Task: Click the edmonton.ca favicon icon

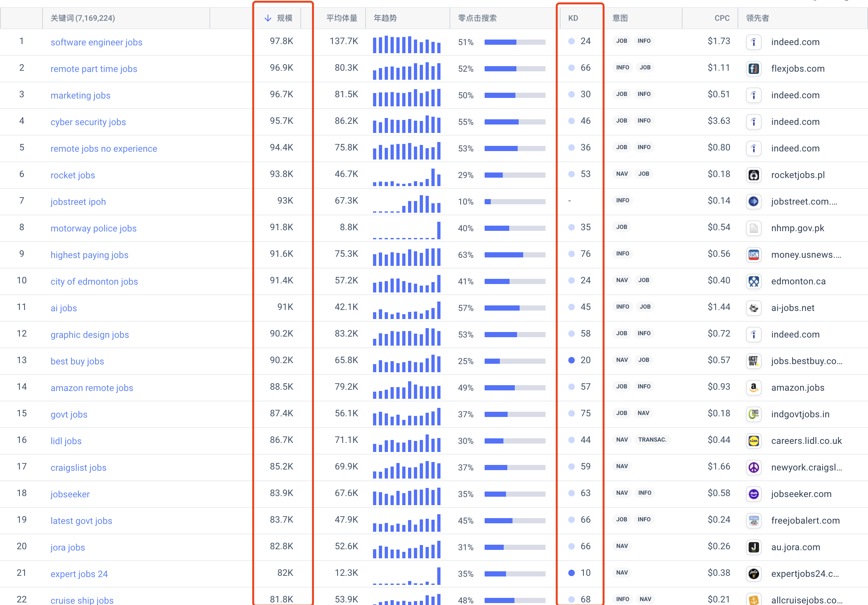Action: [753, 281]
